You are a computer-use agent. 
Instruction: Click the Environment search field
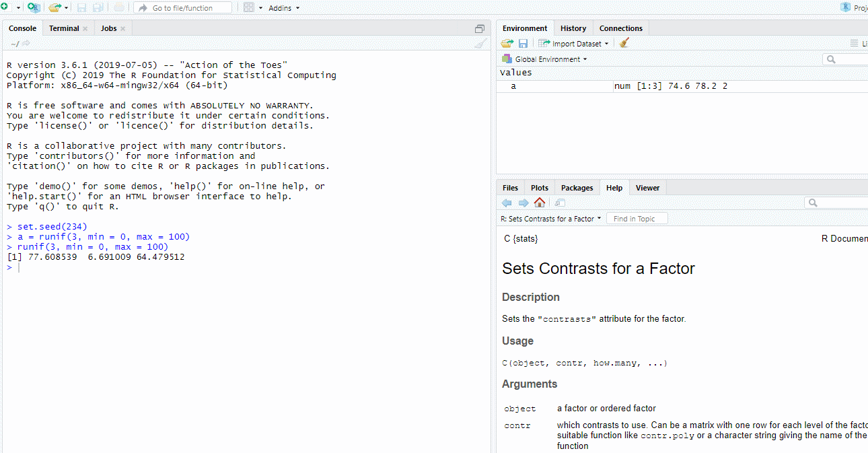845,59
